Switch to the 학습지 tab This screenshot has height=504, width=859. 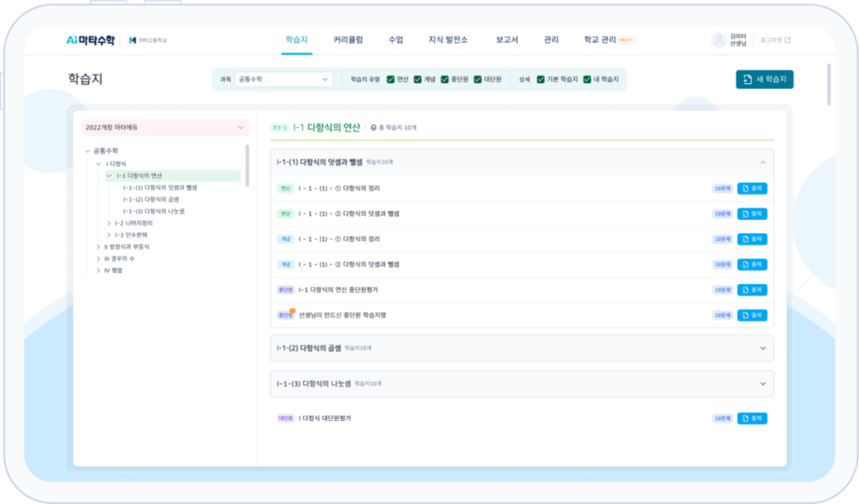(x=296, y=40)
